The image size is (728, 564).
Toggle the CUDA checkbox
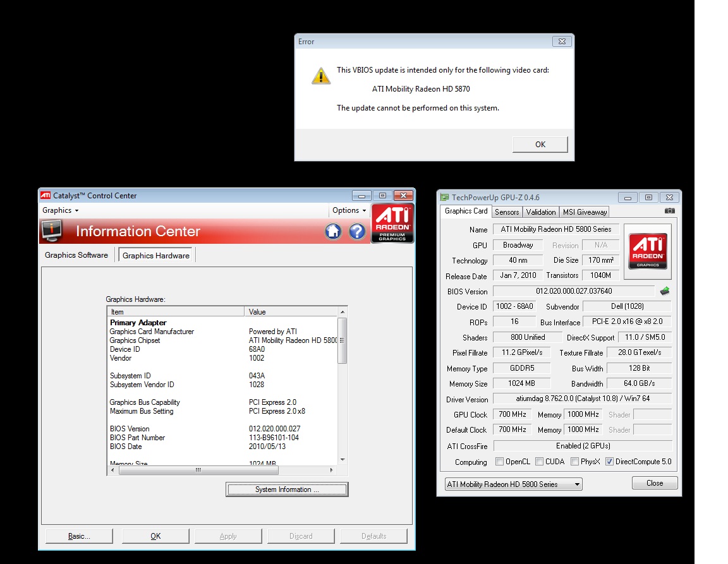[540, 462]
